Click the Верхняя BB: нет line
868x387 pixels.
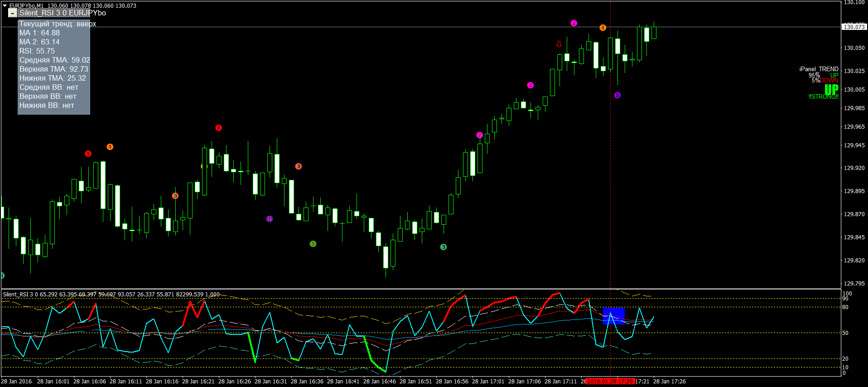pyautogui.click(x=48, y=97)
